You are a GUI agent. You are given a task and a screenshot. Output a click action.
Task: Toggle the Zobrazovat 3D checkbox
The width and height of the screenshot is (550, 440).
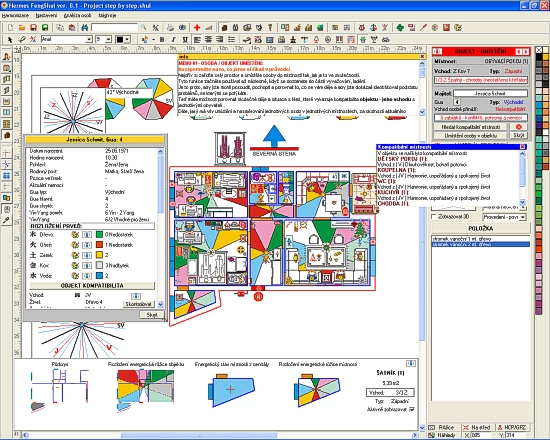(434, 216)
